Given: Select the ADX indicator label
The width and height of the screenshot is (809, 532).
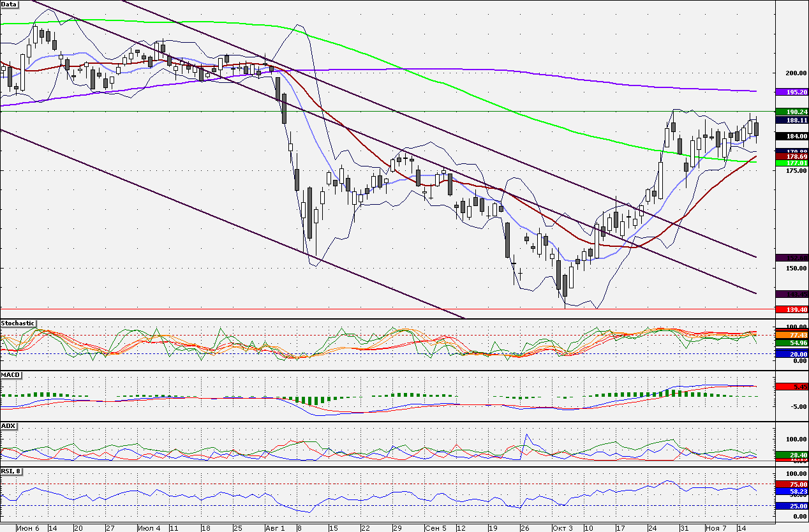Looking at the screenshot, I should pos(8,425).
